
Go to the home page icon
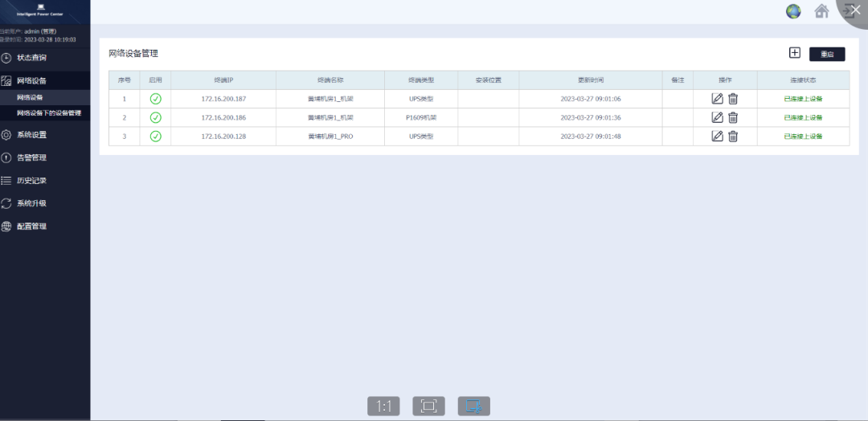[x=821, y=11]
